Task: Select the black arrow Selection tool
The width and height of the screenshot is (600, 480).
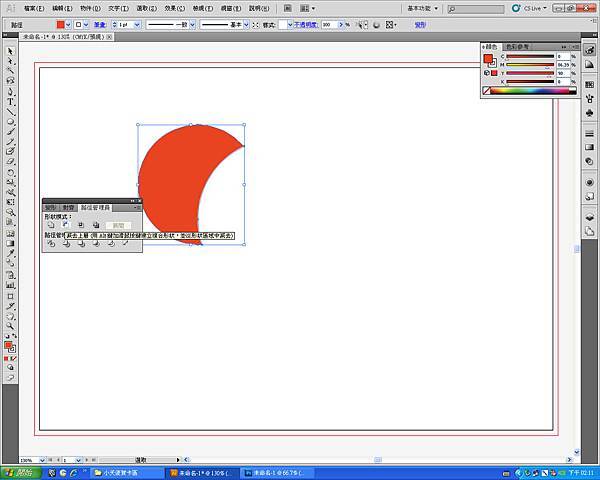Action: (10, 51)
